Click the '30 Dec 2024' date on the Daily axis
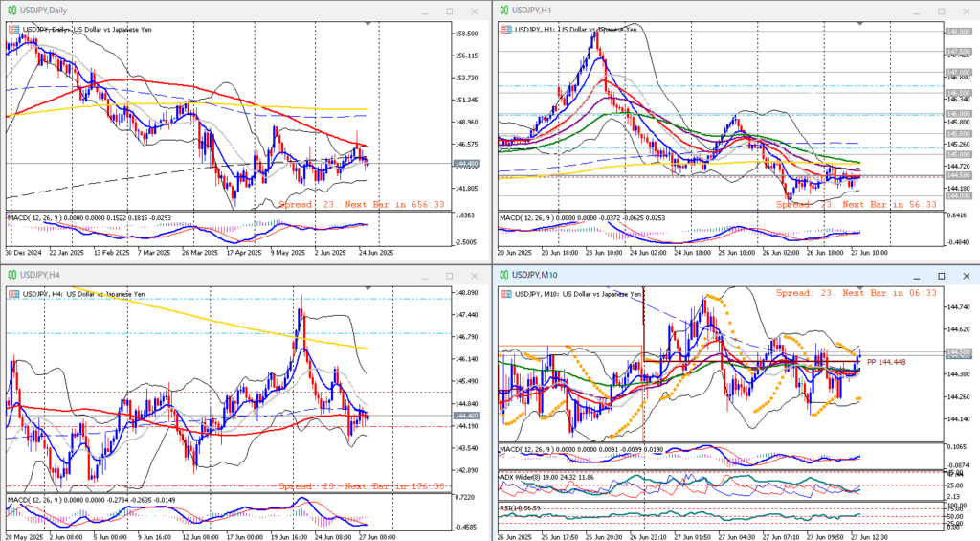This screenshot has width=980, height=541. click(x=23, y=254)
